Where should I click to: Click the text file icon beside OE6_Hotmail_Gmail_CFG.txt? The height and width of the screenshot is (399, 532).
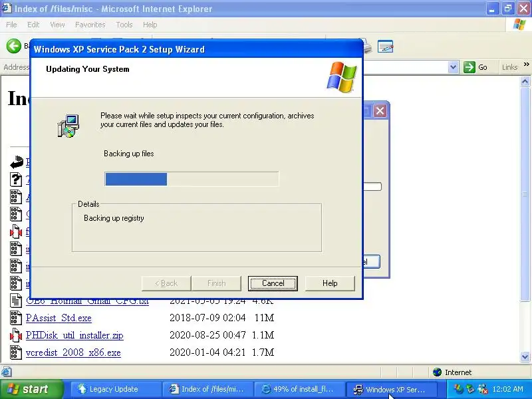click(x=15, y=301)
